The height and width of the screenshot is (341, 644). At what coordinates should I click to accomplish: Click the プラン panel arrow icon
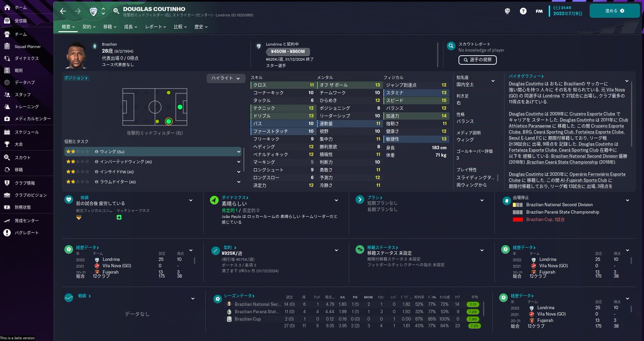coord(359,199)
